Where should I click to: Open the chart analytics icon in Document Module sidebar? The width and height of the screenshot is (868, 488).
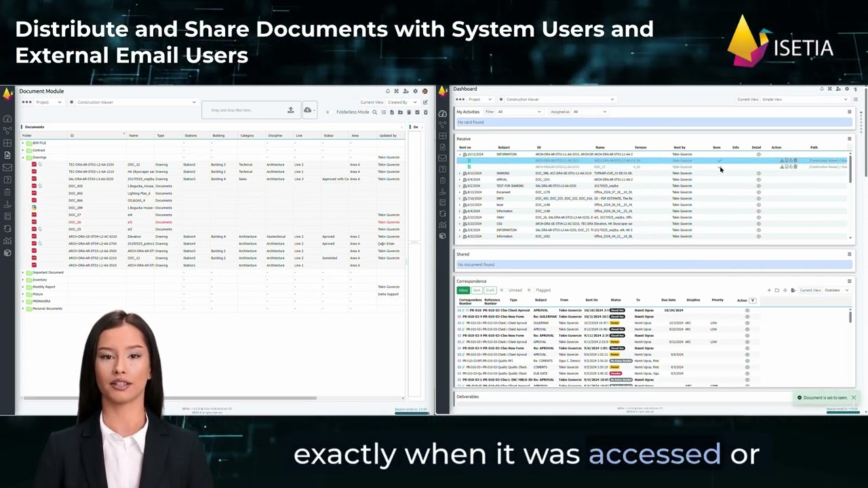pos(7,241)
